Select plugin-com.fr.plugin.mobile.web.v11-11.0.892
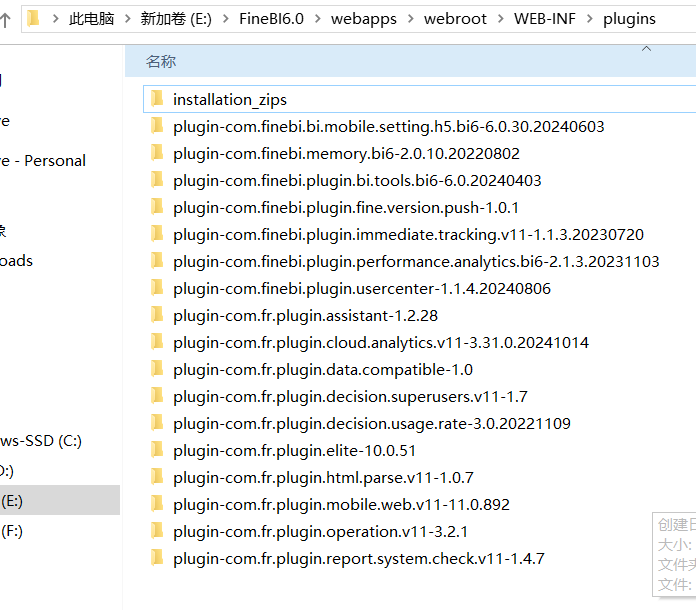The height and width of the screenshot is (610, 696). pyautogui.click(x=341, y=505)
